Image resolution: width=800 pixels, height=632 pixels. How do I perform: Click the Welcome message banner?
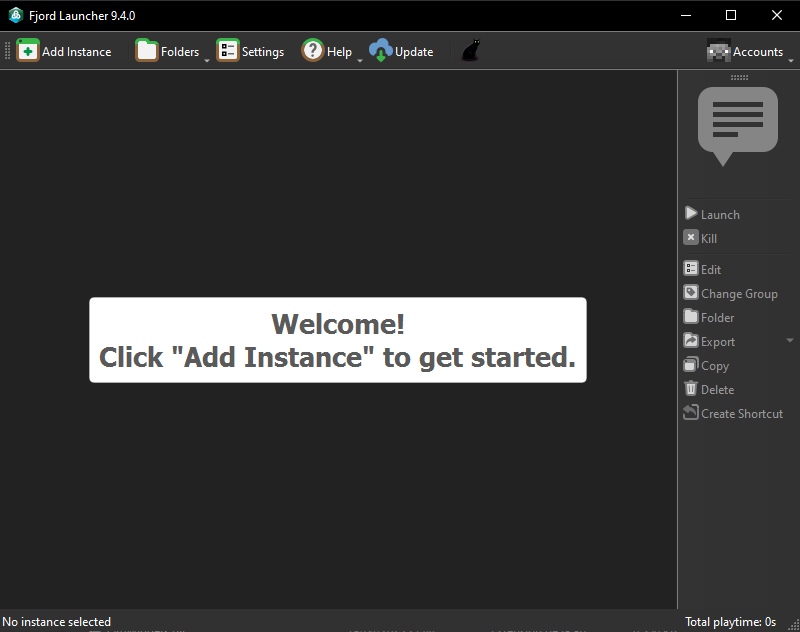point(338,340)
